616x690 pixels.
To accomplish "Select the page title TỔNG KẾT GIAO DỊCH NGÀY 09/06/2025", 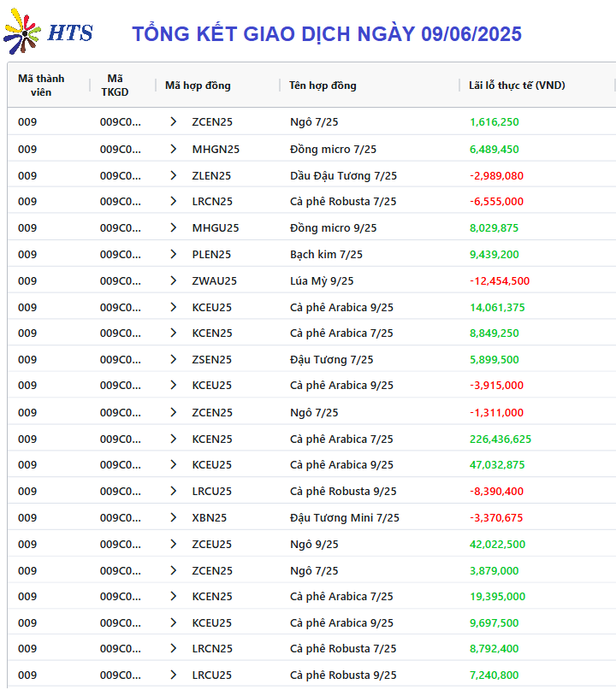I will (x=327, y=34).
